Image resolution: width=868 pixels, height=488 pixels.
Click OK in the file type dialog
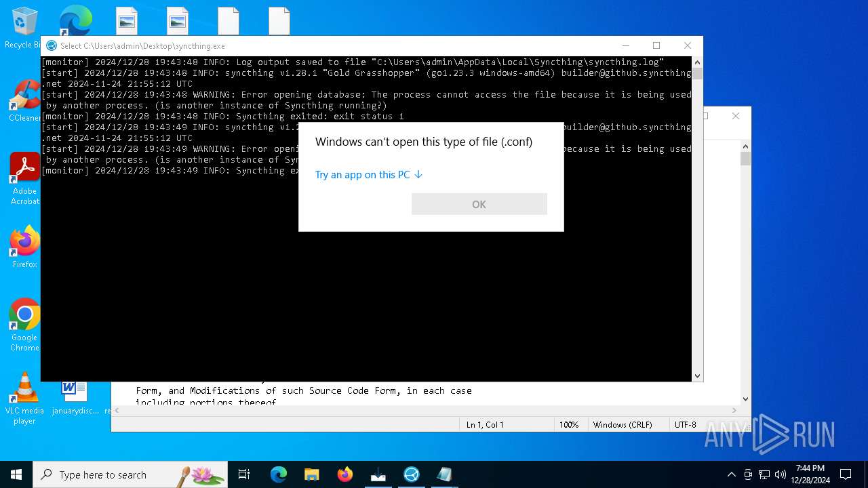point(479,204)
